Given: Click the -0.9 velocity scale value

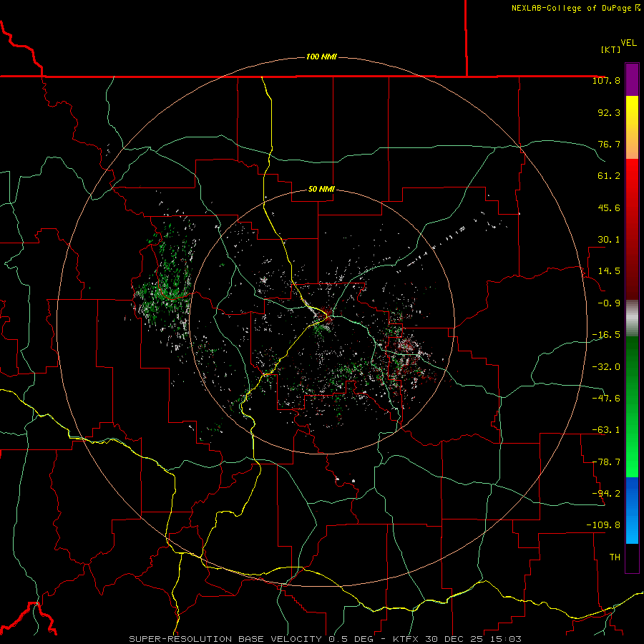Looking at the screenshot, I should tap(609, 303).
